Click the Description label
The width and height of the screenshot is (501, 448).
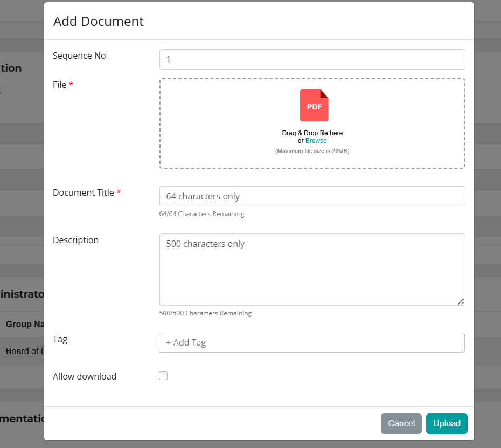(75, 240)
